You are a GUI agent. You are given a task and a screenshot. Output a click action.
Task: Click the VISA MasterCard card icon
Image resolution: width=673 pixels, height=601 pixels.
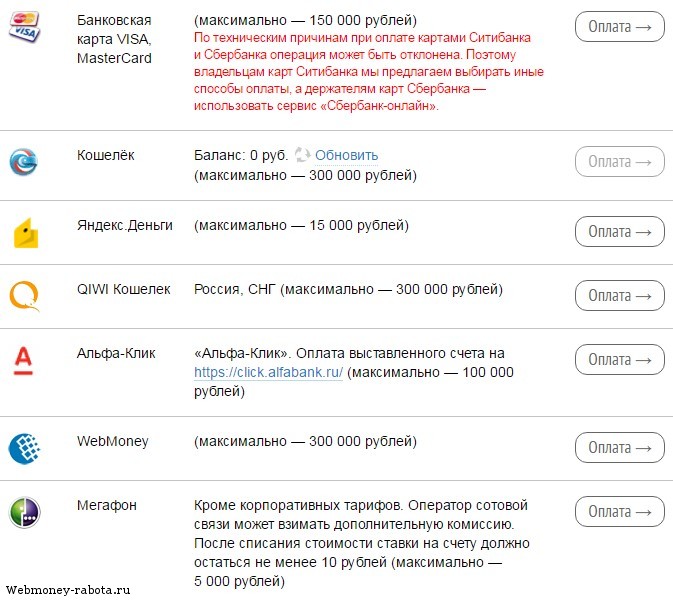[24, 27]
